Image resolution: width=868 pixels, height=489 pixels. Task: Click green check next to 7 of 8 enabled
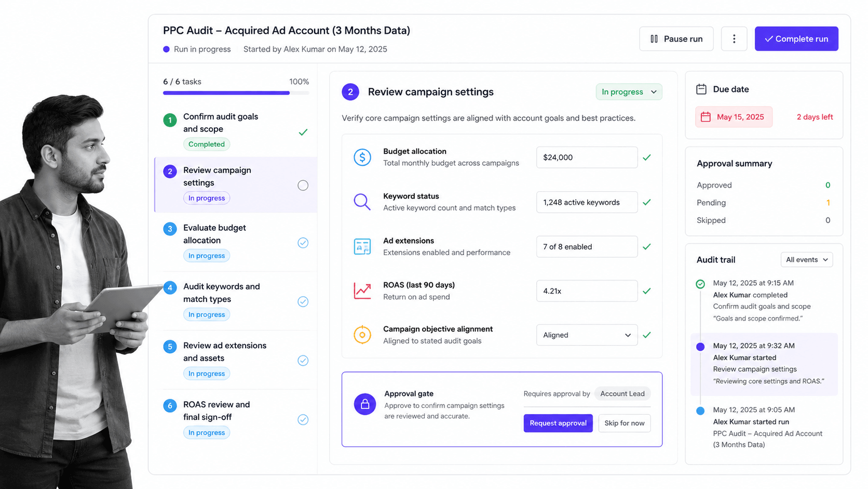click(x=647, y=247)
